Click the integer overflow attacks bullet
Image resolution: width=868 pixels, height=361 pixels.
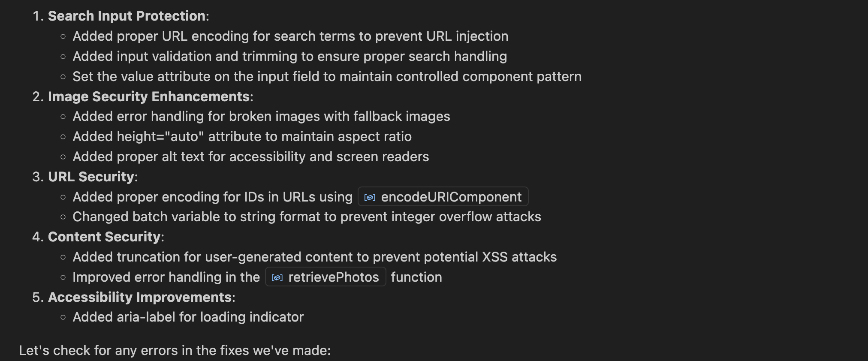tap(307, 217)
